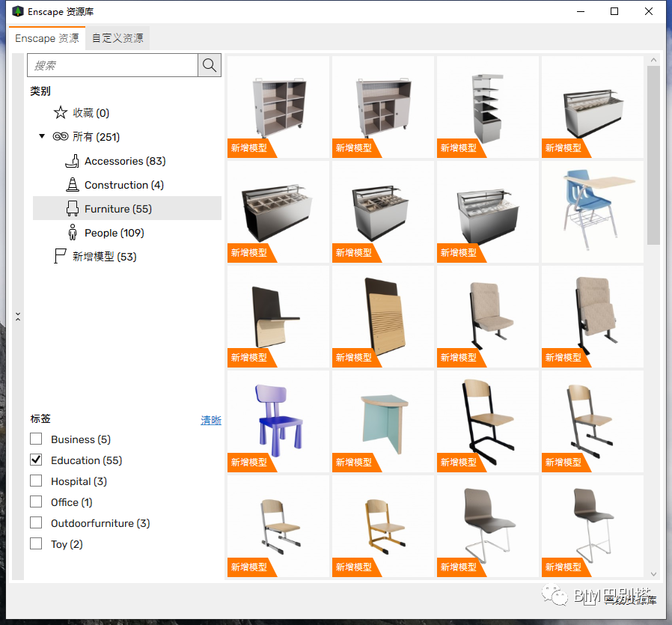Select the beige upholstered seat, folded up
The image size is (672, 625).
592,317
